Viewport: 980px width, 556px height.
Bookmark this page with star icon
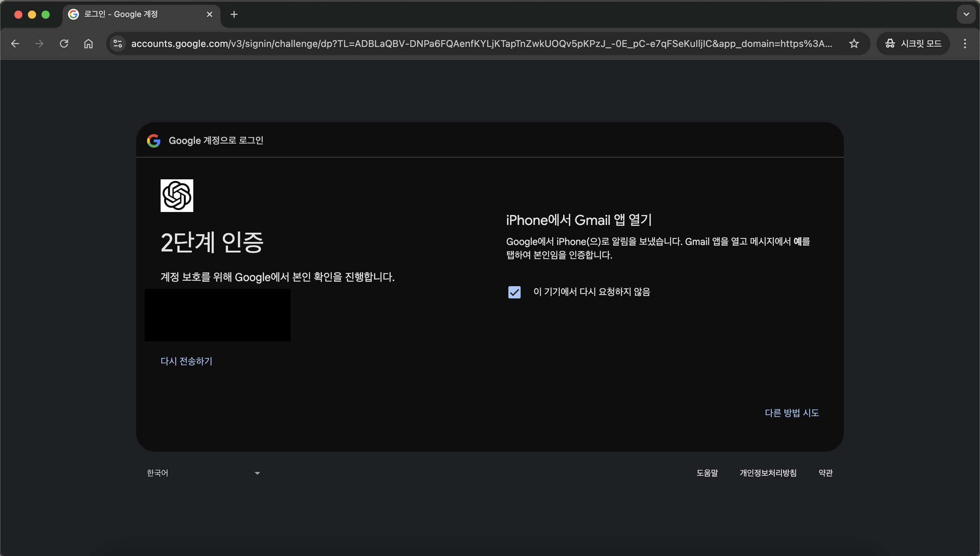tap(854, 44)
